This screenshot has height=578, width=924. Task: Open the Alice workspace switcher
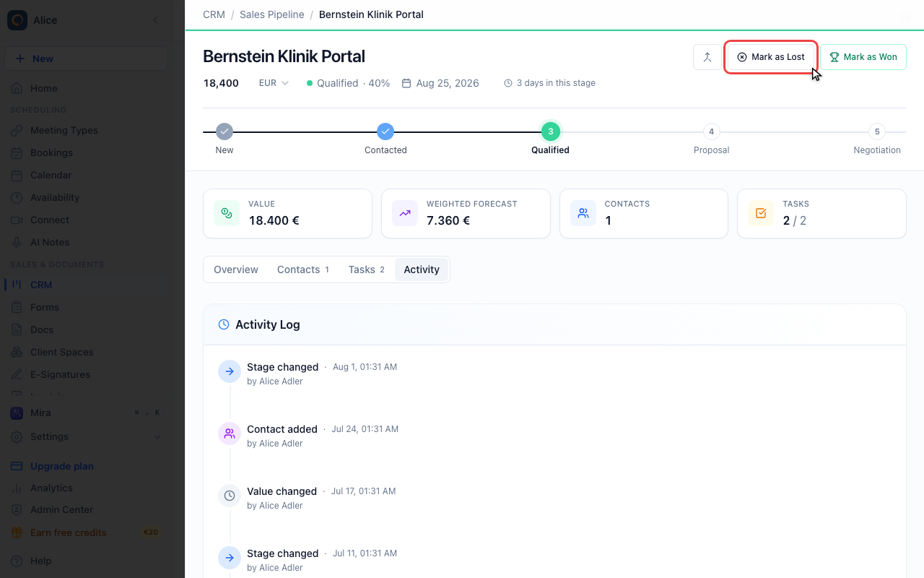32,20
